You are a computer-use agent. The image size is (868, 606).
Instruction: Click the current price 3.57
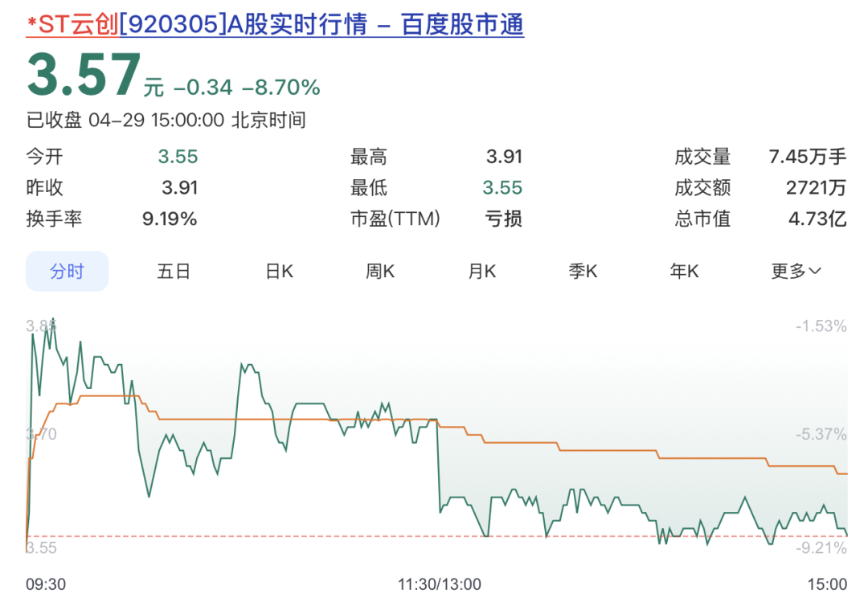[x=84, y=76]
